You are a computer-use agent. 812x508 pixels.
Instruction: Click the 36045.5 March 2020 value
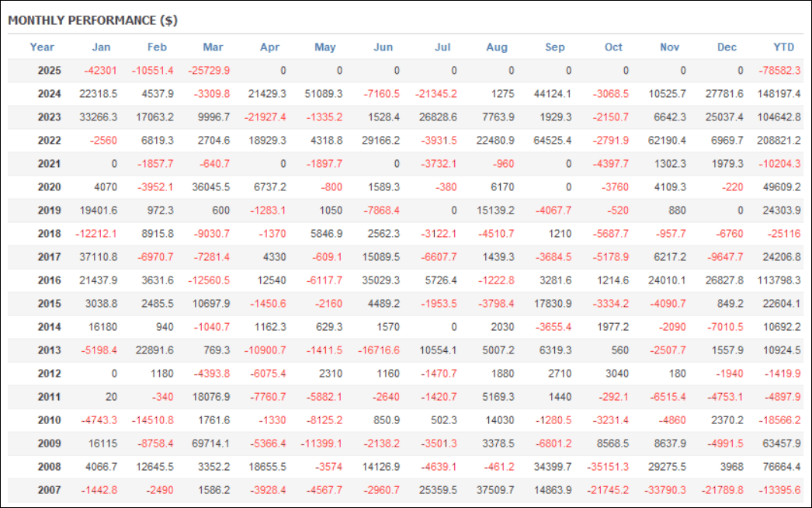click(211, 187)
